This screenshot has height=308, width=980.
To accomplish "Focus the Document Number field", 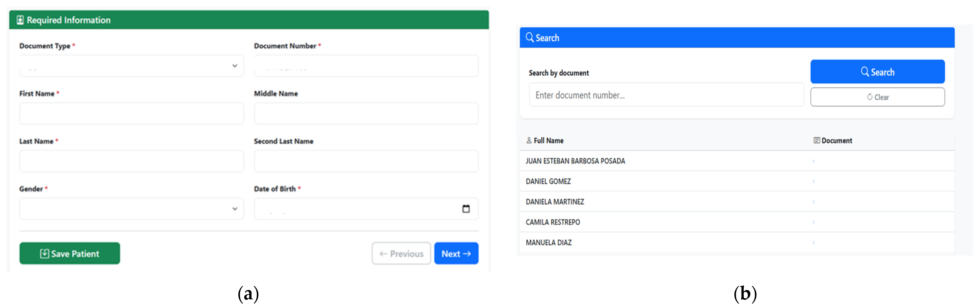I will [x=366, y=66].
